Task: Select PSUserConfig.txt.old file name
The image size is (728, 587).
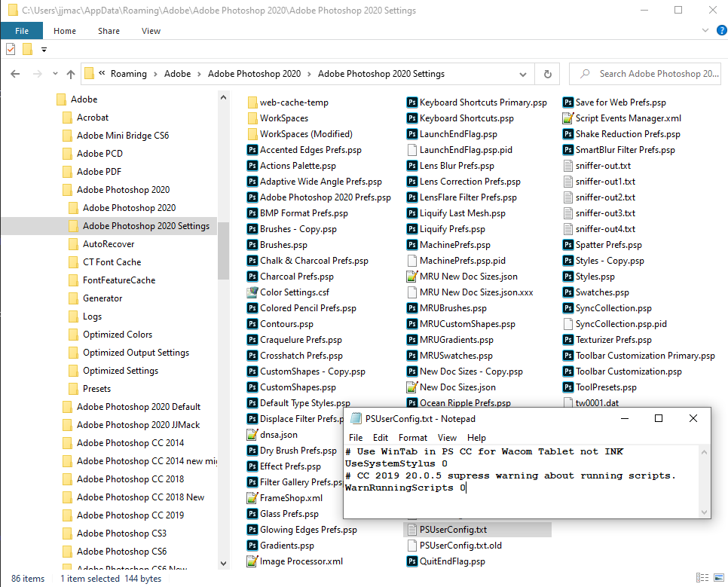Action: (460, 546)
